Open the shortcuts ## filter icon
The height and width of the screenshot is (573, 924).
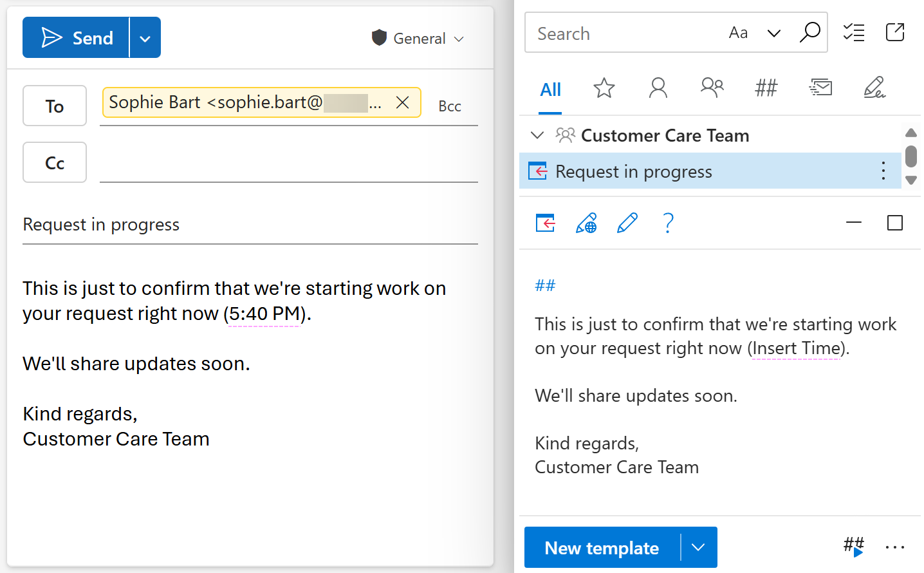[x=766, y=88]
